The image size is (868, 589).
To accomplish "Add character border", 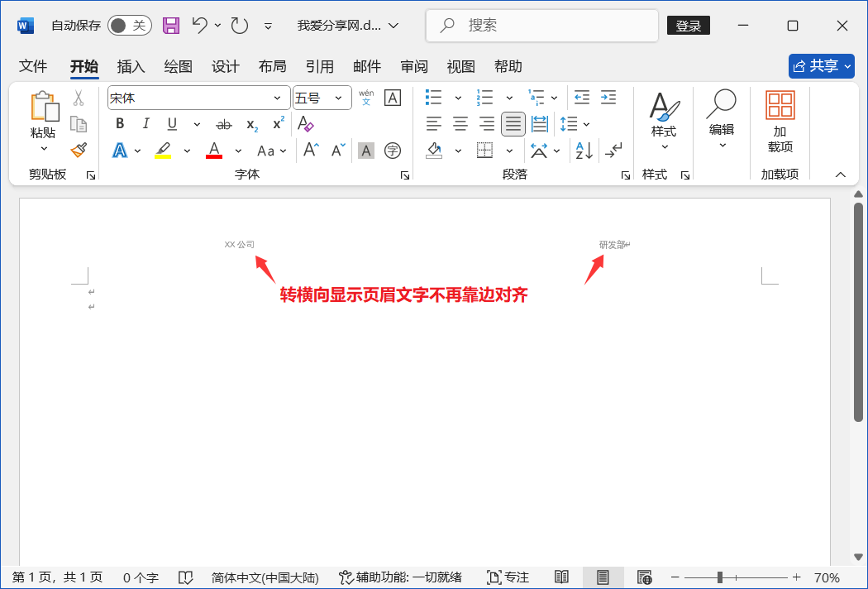I will click(393, 98).
